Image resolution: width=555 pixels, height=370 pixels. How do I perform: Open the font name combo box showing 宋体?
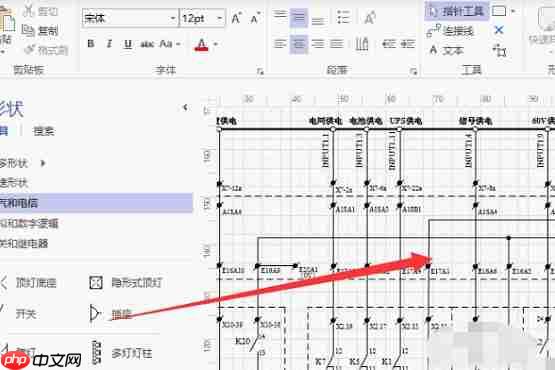(x=130, y=18)
